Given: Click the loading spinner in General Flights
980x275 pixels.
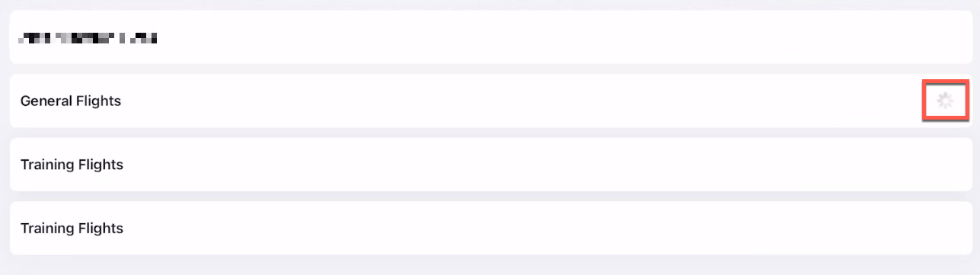Looking at the screenshot, I should tap(945, 100).
